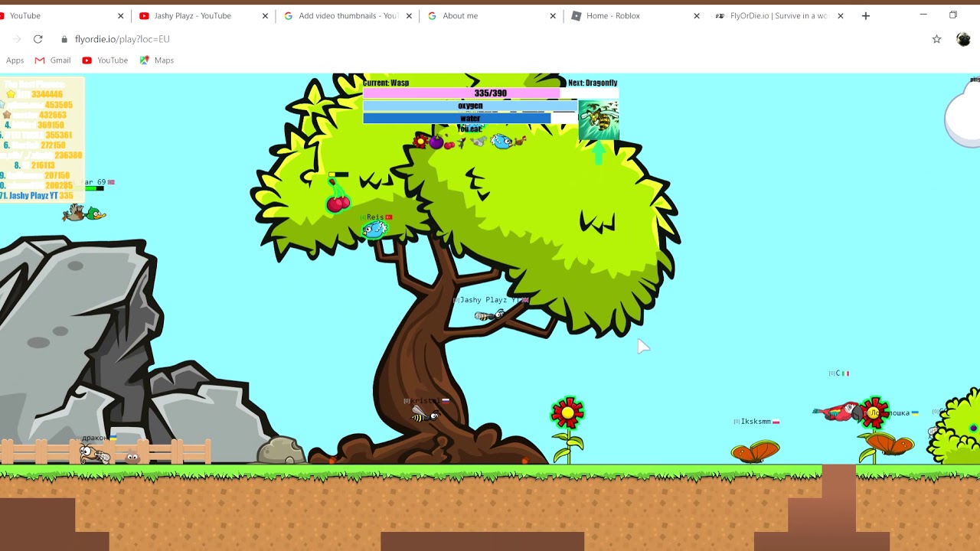Bookmark this page with the star icon
980x551 pixels.
pyautogui.click(x=936, y=39)
